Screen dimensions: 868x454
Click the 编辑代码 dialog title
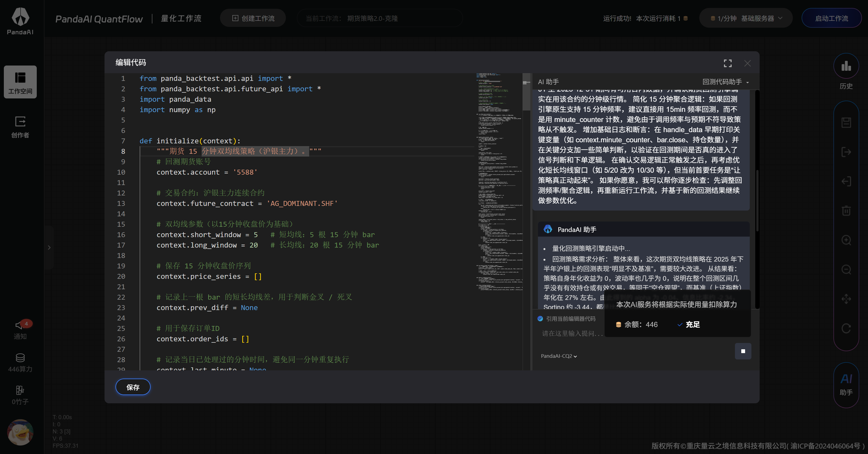point(131,62)
